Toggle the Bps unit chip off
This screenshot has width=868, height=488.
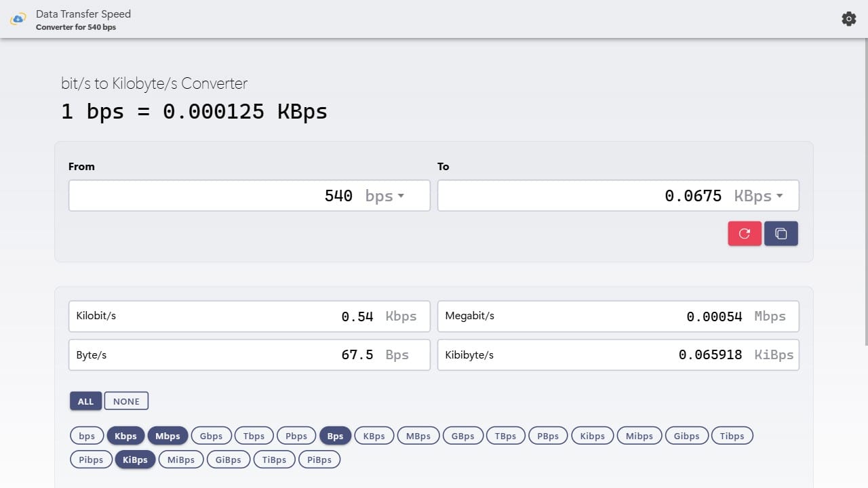click(335, 435)
